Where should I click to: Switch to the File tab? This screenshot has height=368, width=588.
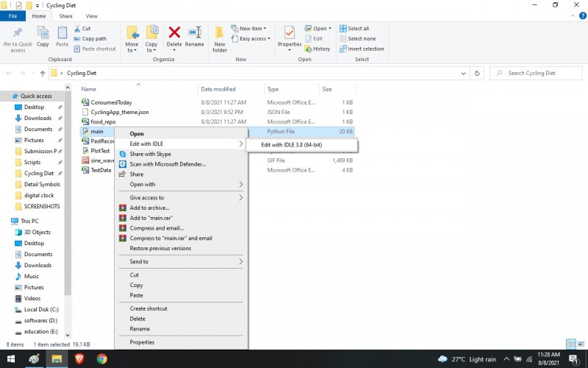pos(12,16)
